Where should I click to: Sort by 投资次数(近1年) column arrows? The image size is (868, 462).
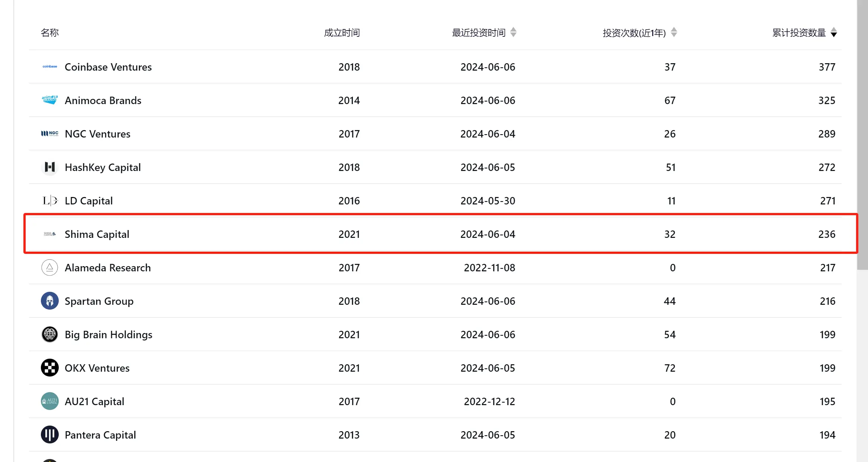pyautogui.click(x=674, y=32)
